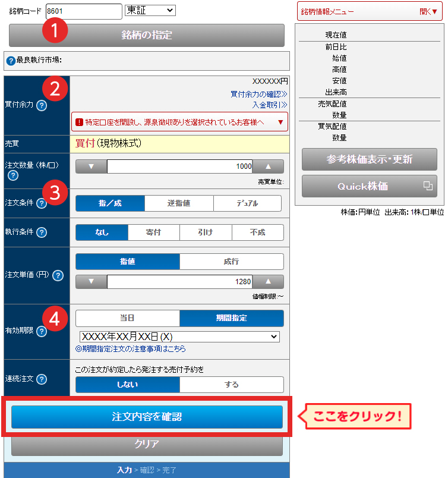Open 期間指定注文の注意事項はこちら link

tap(131, 349)
